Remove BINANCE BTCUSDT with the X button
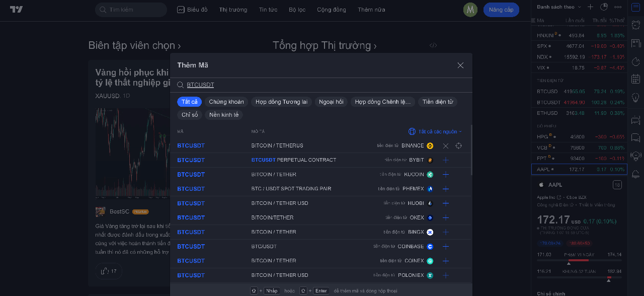 click(x=445, y=145)
